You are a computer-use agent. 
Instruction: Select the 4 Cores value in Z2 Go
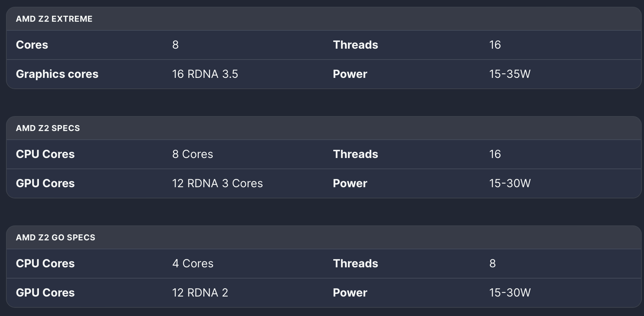pos(193,264)
